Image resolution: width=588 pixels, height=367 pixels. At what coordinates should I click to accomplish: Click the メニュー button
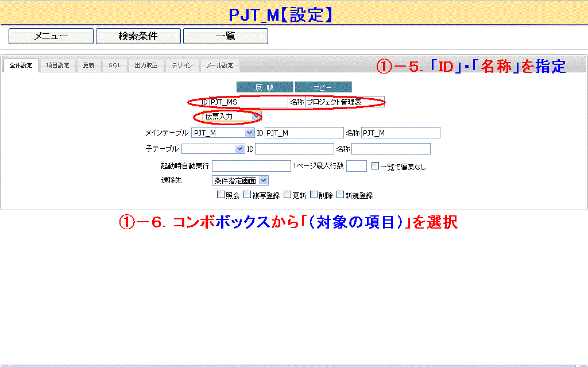coord(51,36)
